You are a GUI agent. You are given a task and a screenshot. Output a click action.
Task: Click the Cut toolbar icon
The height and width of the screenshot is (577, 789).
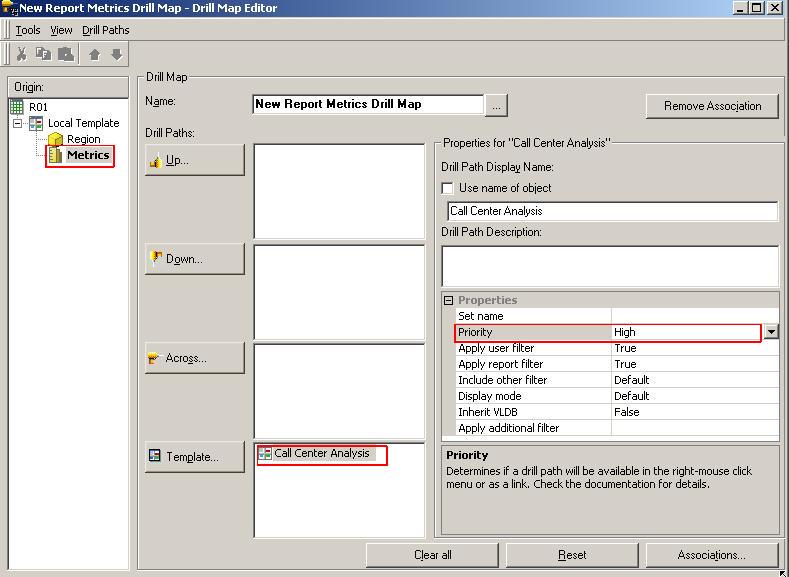[21, 54]
